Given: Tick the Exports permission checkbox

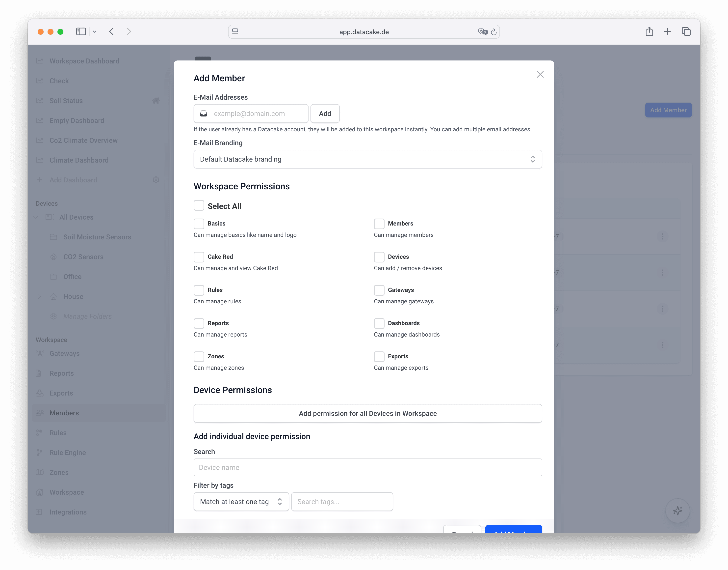Looking at the screenshot, I should tap(379, 356).
